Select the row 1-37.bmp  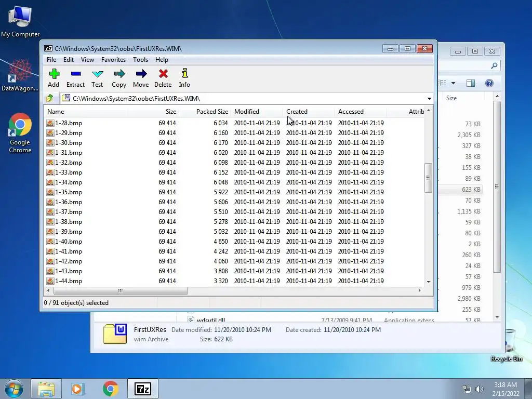pos(234,212)
